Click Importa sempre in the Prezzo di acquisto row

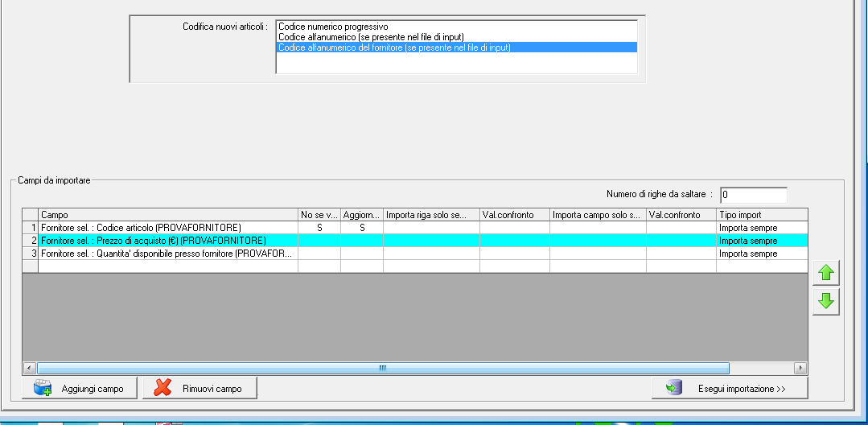click(763, 241)
